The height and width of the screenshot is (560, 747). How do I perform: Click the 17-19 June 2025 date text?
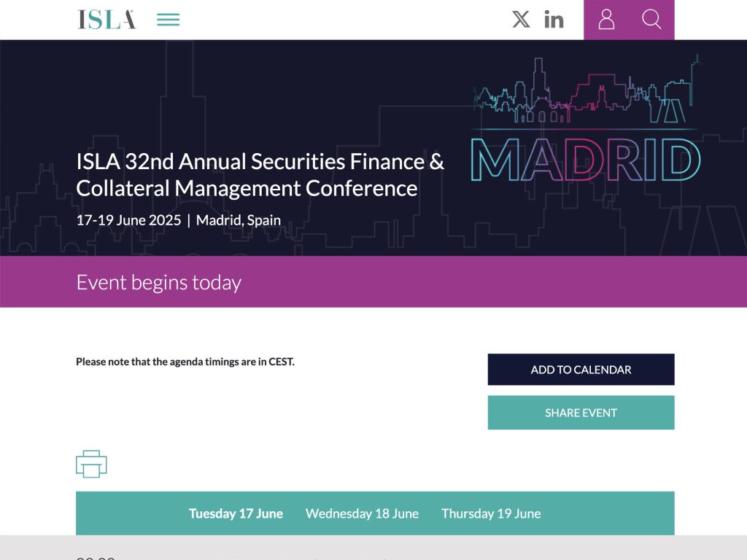tap(128, 219)
